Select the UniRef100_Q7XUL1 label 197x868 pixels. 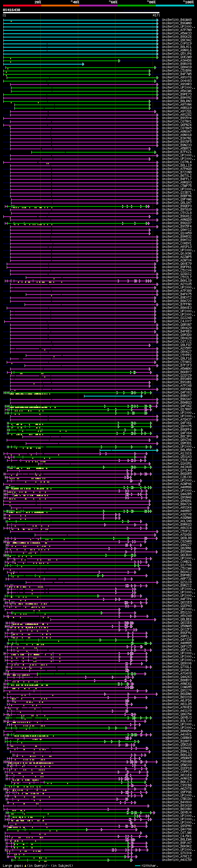[x=177, y=667]
